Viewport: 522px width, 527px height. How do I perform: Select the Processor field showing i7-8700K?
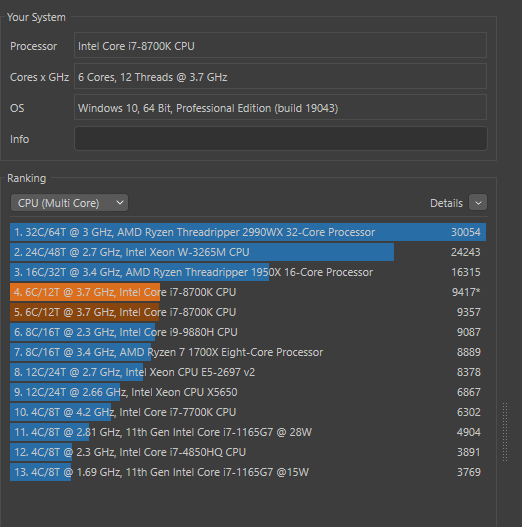(x=280, y=45)
